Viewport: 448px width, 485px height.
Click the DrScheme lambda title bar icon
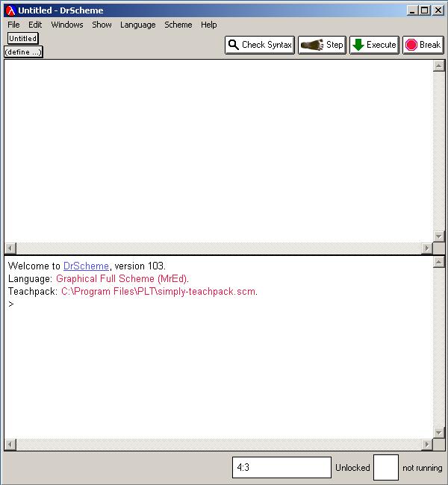[10, 10]
